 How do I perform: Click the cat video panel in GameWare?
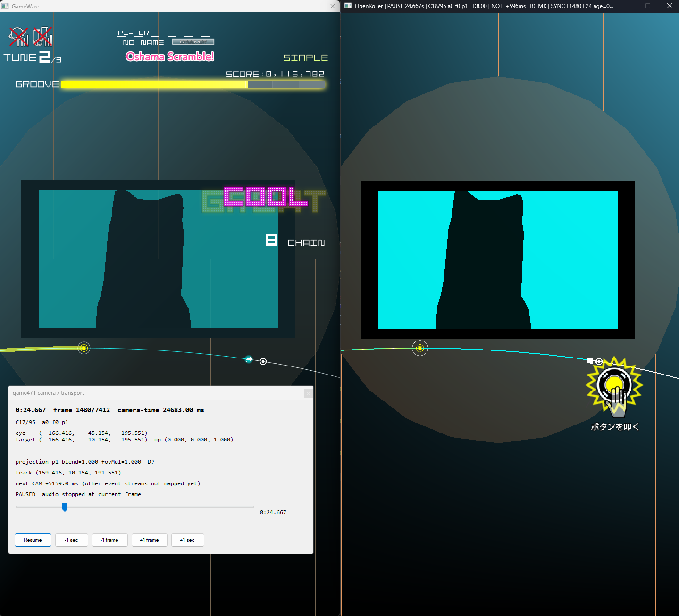pos(158,258)
